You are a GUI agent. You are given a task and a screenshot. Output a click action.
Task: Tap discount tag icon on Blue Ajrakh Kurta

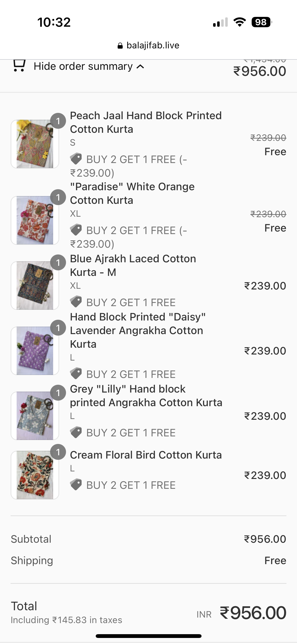pyautogui.click(x=76, y=302)
